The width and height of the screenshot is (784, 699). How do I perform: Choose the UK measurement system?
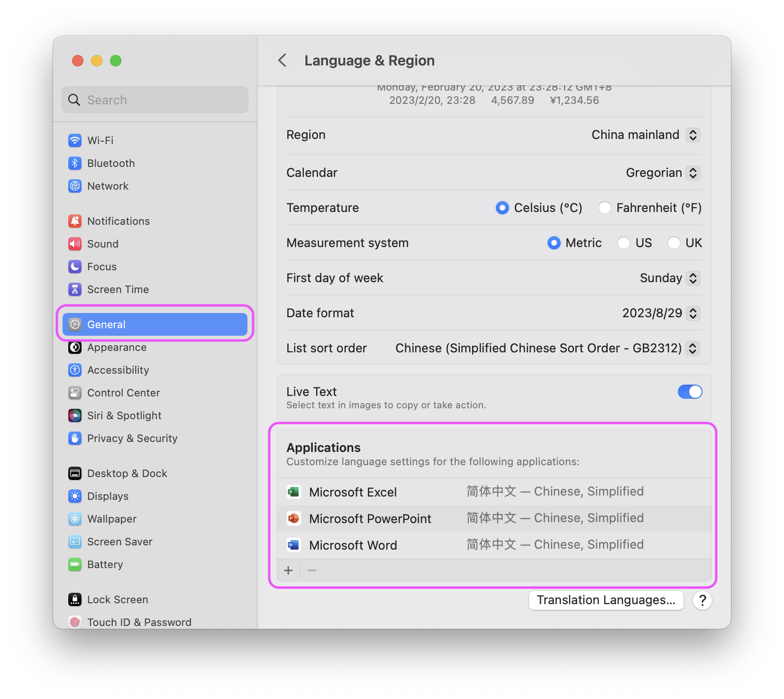(x=674, y=243)
